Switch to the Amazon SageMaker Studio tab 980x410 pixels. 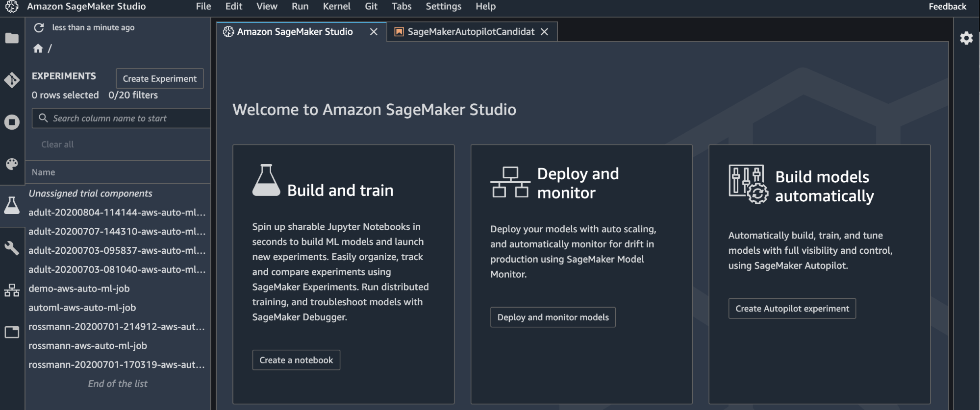pyautogui.click(x=302, y=32)
